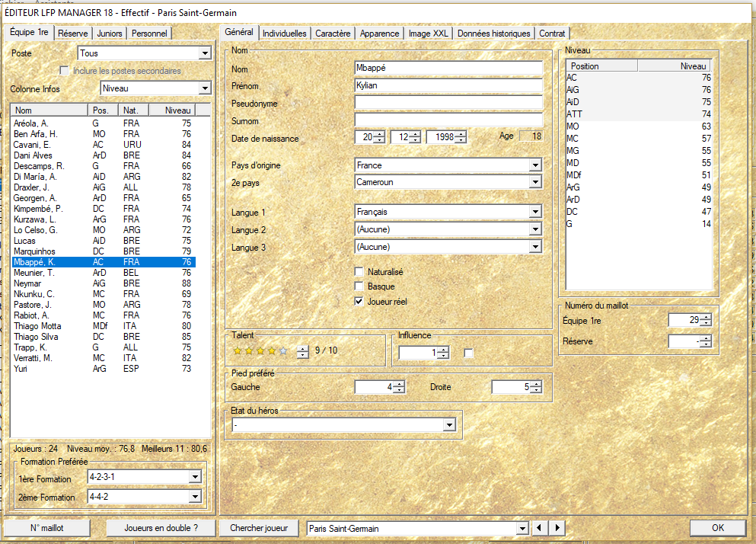Open the Colonne Infos dropdown

205,88
